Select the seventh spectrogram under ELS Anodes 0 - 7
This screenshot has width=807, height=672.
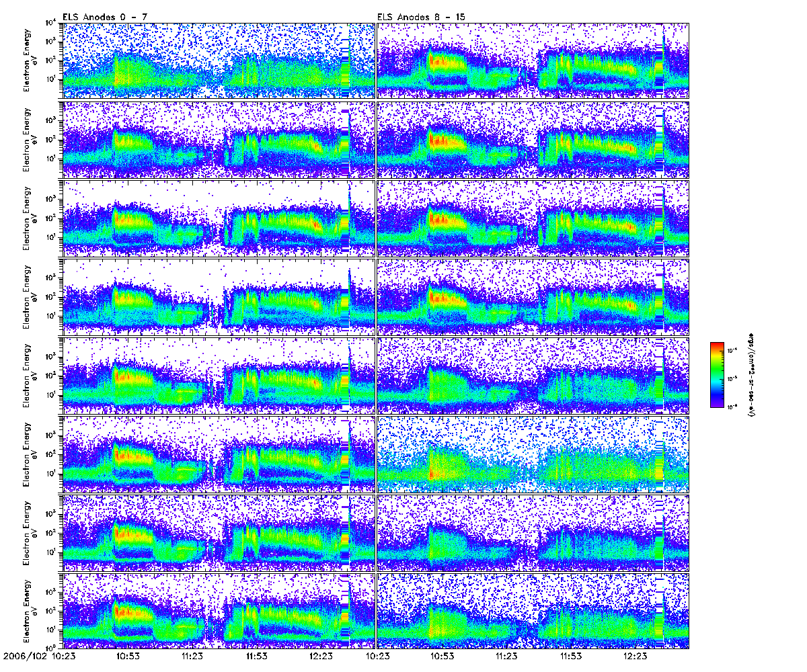click(x=219, y=534)
